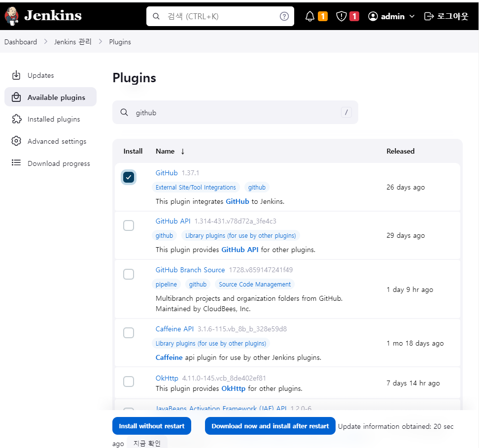Click the search magnifier in top bar
This screenshot has height=448, width=479.
pyautogui.click(x=156, y=16)
